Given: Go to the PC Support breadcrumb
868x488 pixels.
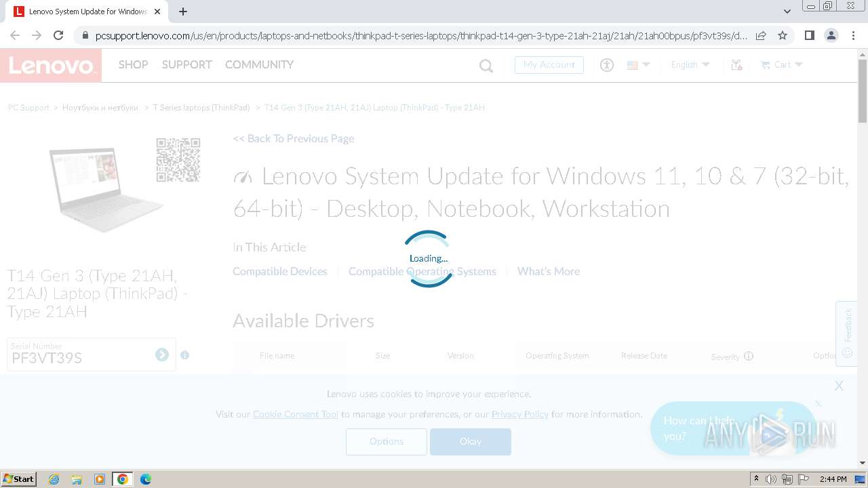Looking at the screenshot, I should coord(28,108).
